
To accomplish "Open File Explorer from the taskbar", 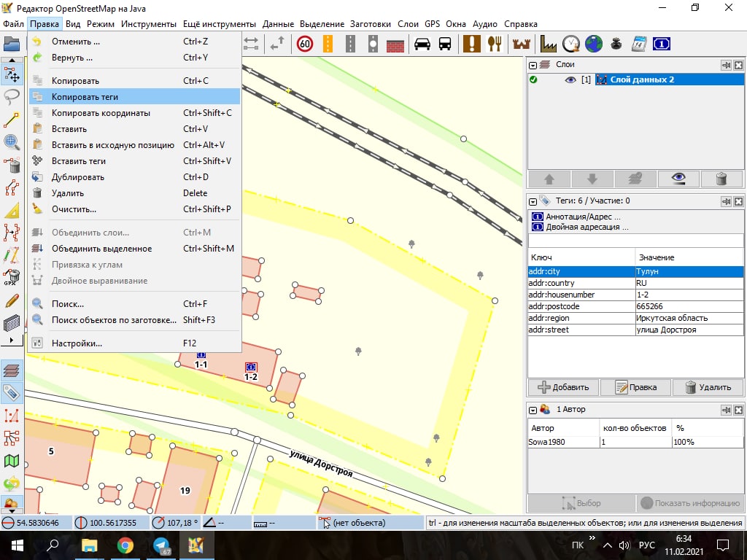I will coord(89,545).
